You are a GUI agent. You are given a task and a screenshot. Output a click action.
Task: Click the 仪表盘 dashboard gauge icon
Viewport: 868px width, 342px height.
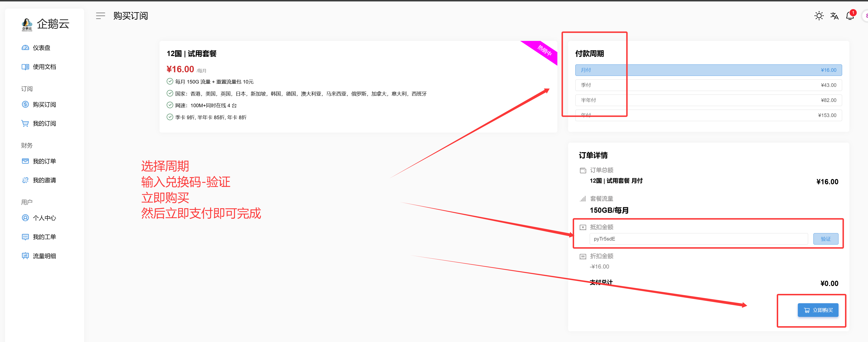25,48
